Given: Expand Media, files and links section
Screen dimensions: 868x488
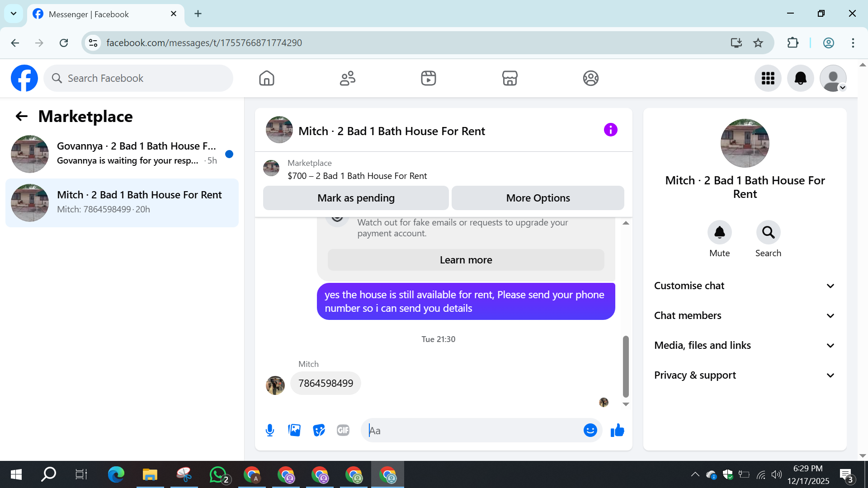Looking at the screenshot, I should point(744,345).
